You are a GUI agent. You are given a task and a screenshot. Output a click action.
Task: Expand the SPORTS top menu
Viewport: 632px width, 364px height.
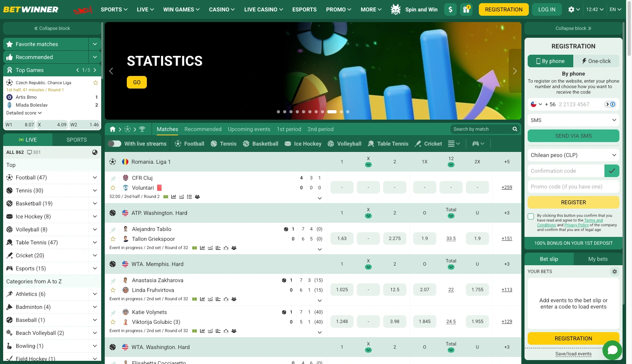pos(114,9)
